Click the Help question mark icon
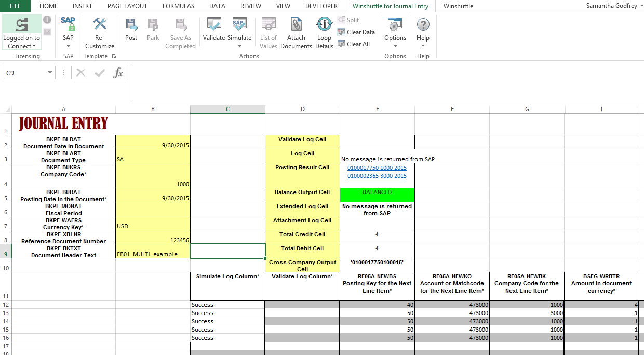This screenshot has height=355, width=644. point(423,24)
